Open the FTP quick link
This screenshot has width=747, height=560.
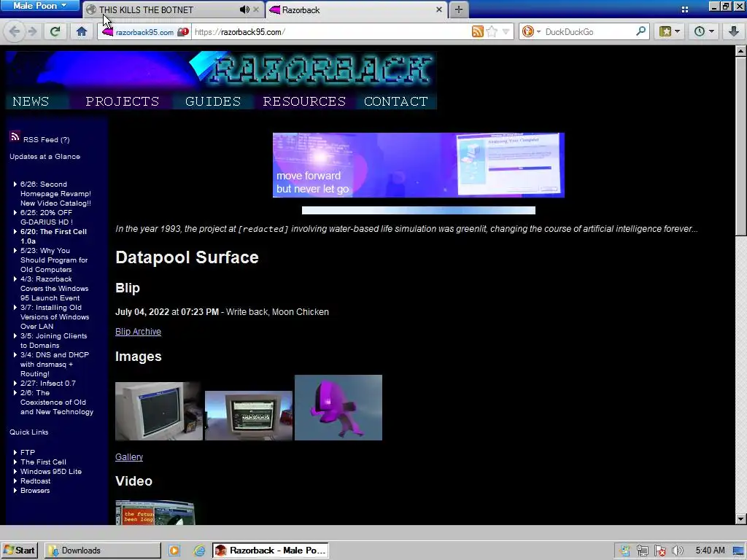(28, 452)
